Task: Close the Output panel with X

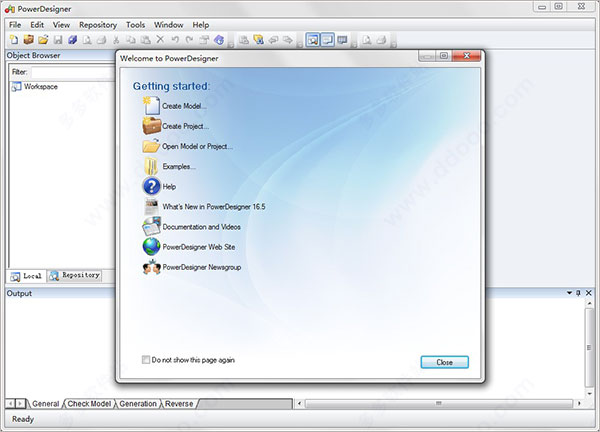Action: click(x=589, y=293)
